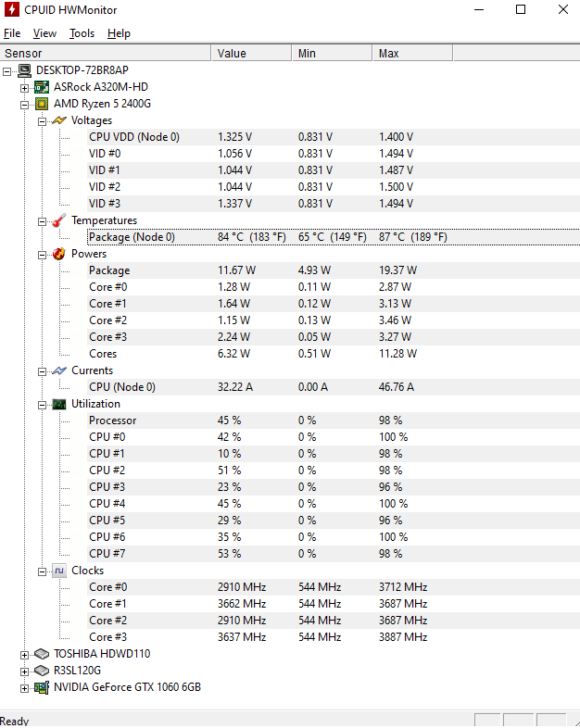The height and width of the screenshot is (728, 580).
Task: Click the Max column header
Action: 412,53
